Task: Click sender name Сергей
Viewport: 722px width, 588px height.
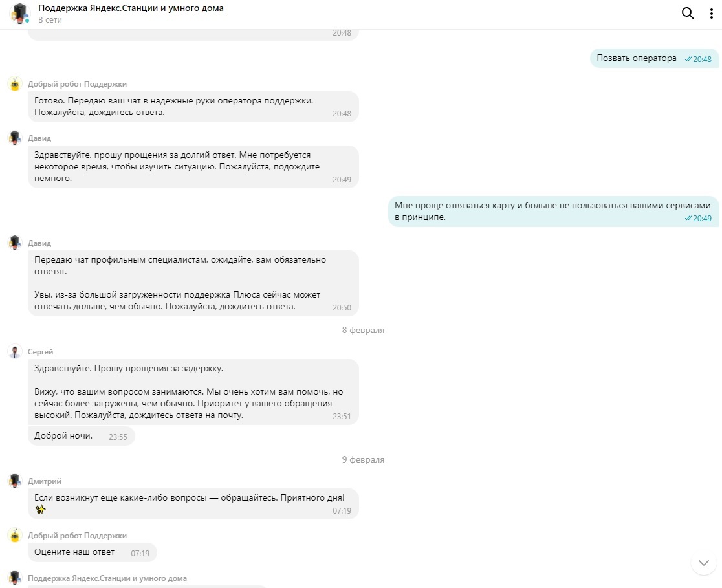Action: (40, 352)
